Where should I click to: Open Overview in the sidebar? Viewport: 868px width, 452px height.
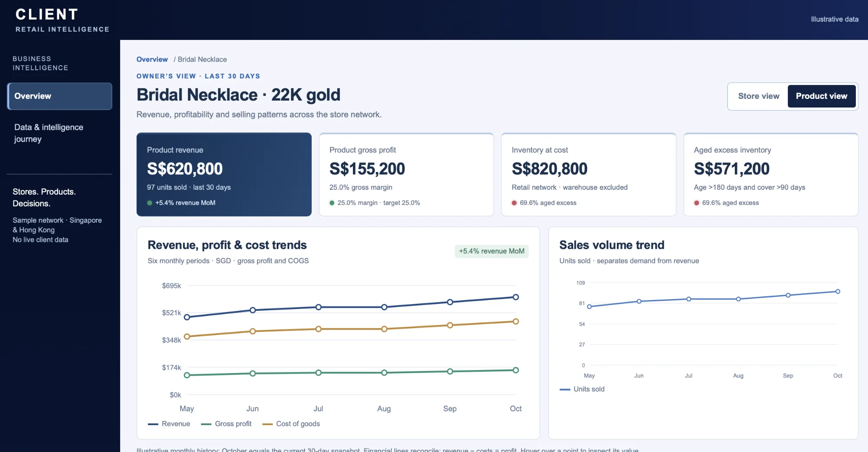pyautogui.click(x=60, y=96)
